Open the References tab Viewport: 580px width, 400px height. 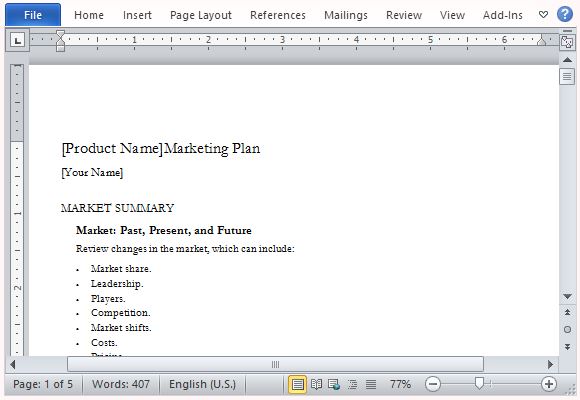pos(278,15)
